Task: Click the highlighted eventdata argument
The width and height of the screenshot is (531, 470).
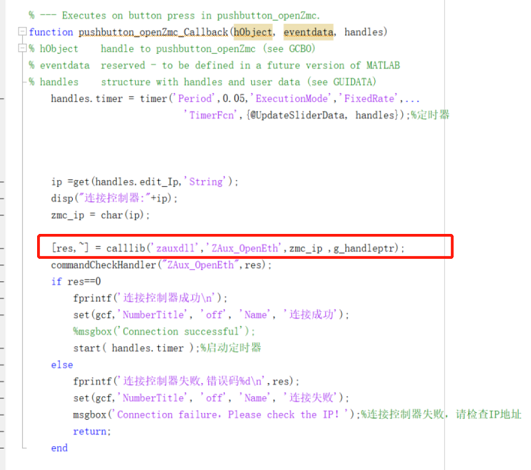Action: tap(309, 32)
